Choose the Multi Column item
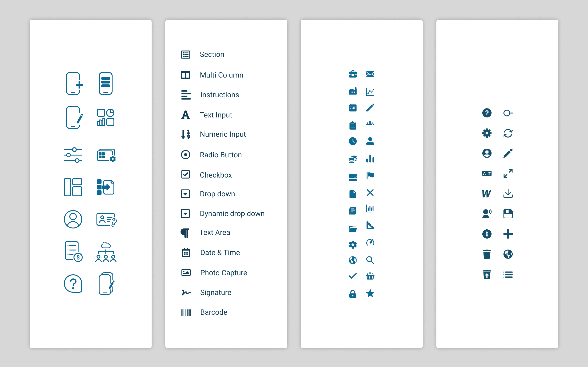The width and height of the screenshot is (588, 367). pos(221,75)
